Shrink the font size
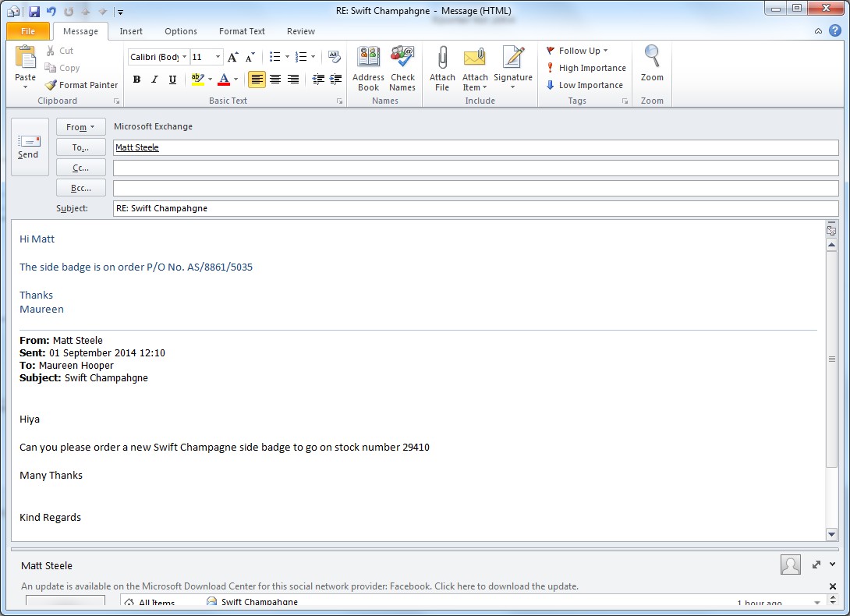The width and height of the screenshot is (850, 616). (x=250, y=57)
